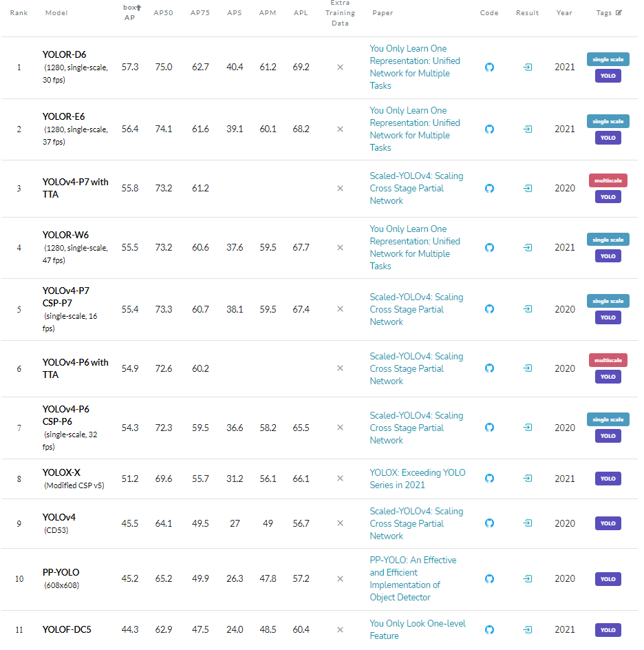The width and height of the screenshot is (644, 650).
Task: Open result icon for YOLOR-E6 row
Action: click(527, 129)
